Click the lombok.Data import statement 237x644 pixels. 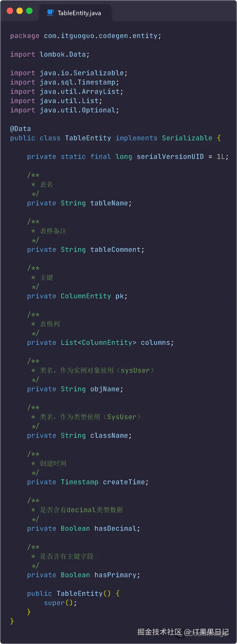coord(64,54)
